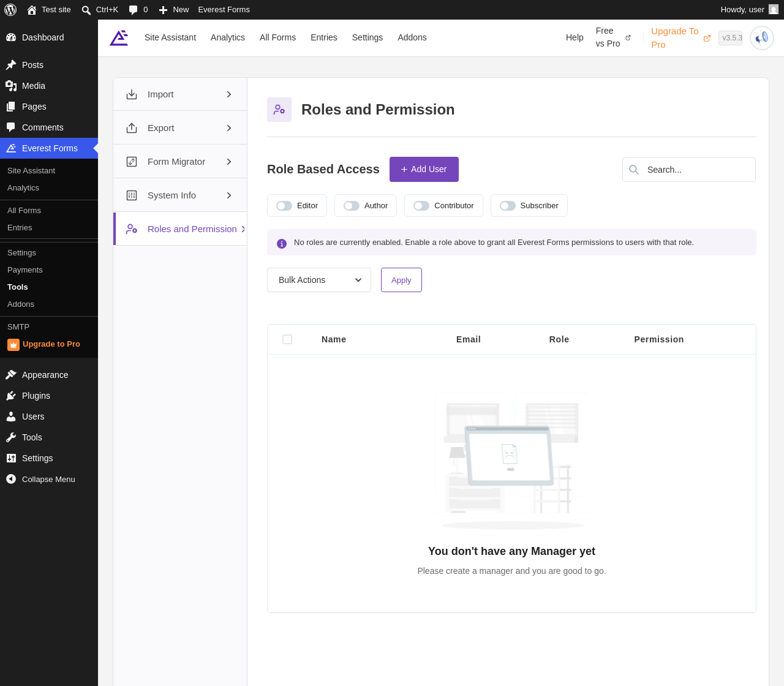The height and width of the screenshot is (686, 784).
Task: Click the Permission column header
Action: point(659,339)
